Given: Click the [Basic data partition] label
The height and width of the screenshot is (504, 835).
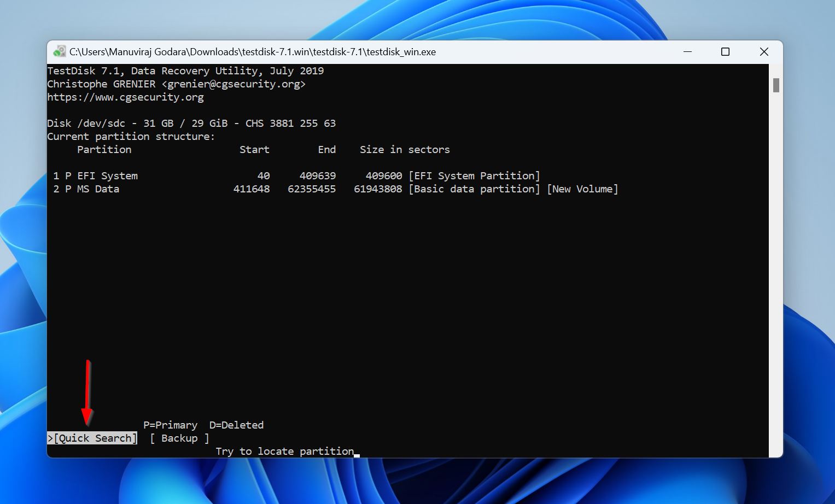Looking at the screenshot, I should coord(474,189).
